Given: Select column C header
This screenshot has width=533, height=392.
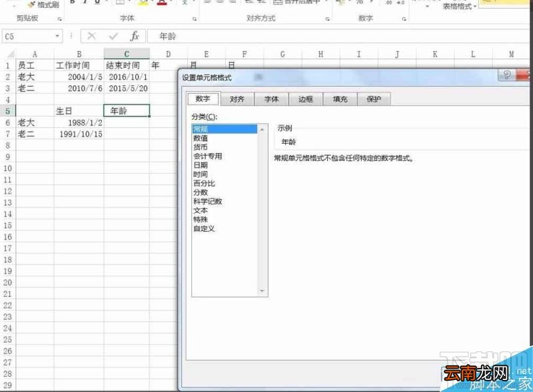Looking at the screenshot, I should [x=127, y=54].
